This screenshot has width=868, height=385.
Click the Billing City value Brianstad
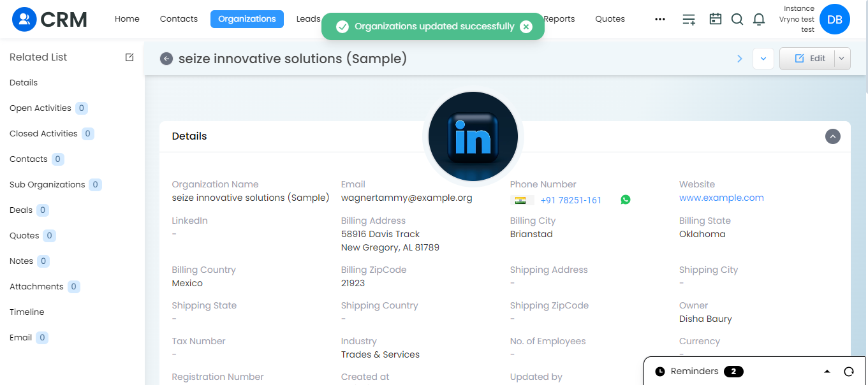[x=531, y=234]
